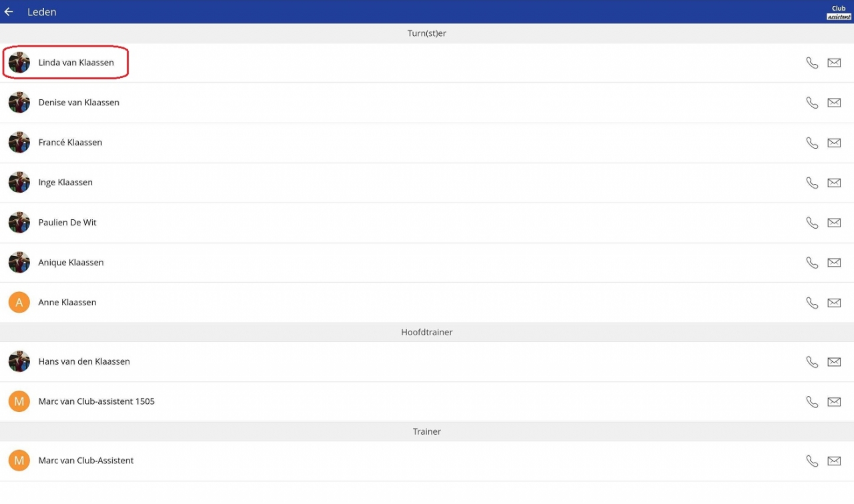The image size is (854, 504).
Task: Click Marc van Club-assistent 1505's M avatar
Action: (19, 401)
